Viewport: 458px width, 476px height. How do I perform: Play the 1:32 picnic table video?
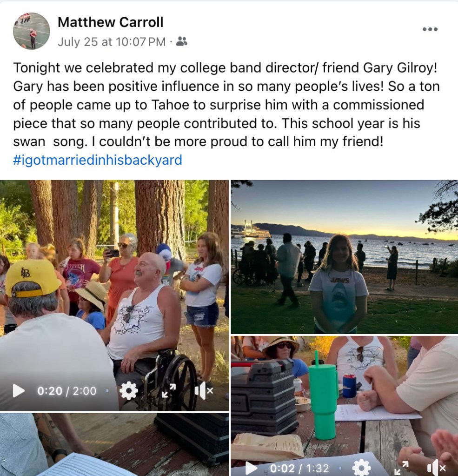point(251,468)
